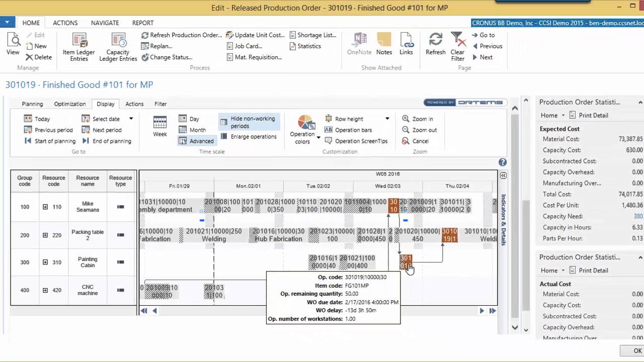The height and width of the screenshot is (362, 644).
Task: Cancel the zoom
Action: [x=415, y=141]
